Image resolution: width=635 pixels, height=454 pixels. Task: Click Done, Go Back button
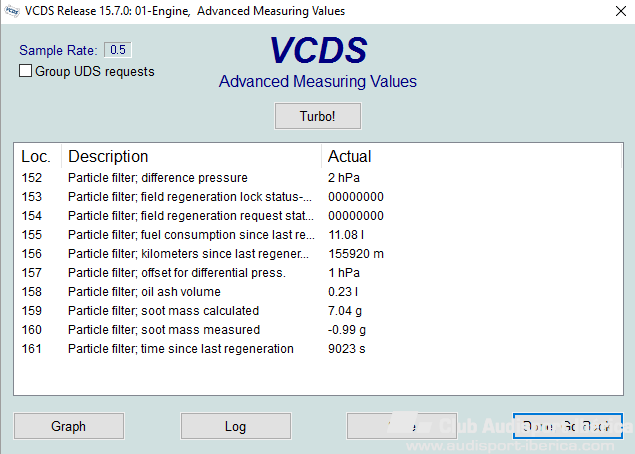(567, 426)
